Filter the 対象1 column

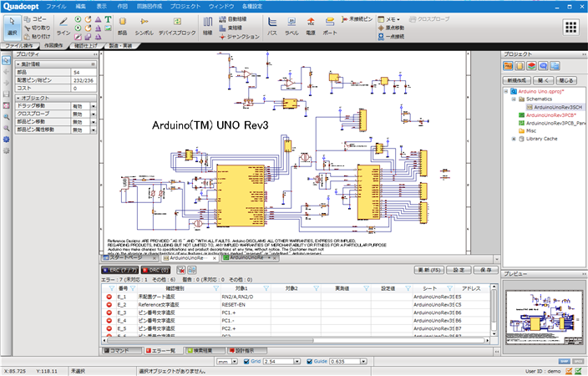(x=266, y=288)
